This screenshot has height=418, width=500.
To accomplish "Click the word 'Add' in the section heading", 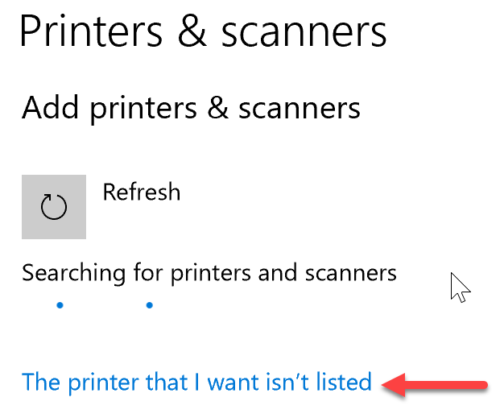I will coord(50,107).
